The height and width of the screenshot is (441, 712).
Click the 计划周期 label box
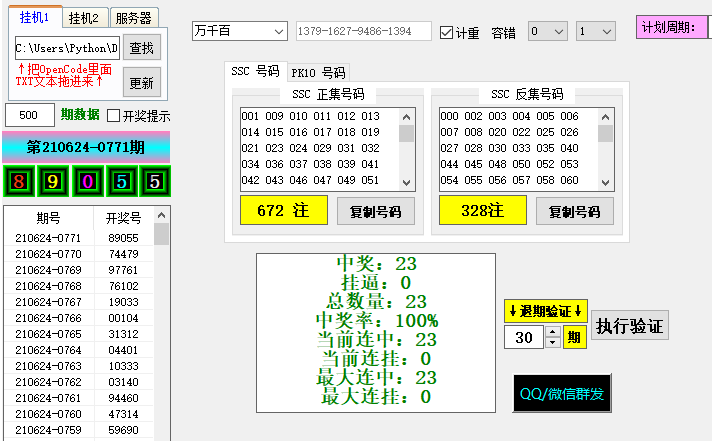pos(672,27)
